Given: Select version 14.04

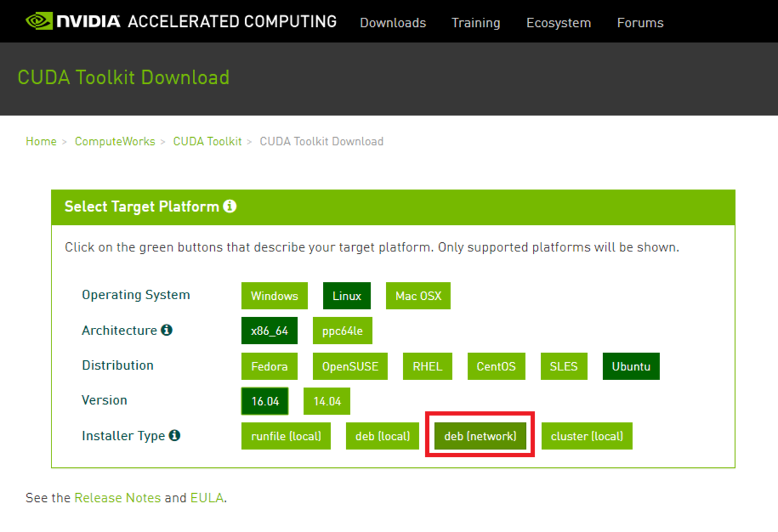Looking at the screenshot, I should pos(327,401).
